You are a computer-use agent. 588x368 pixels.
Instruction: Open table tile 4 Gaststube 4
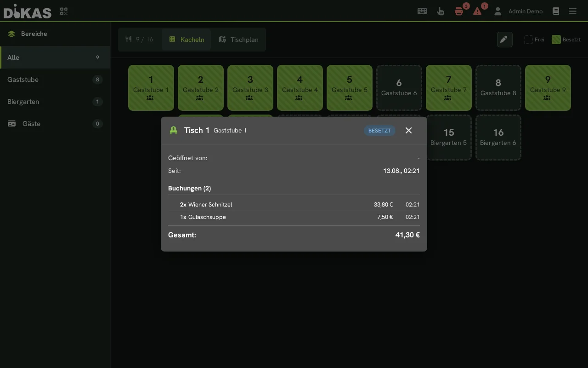tap(300, 88)
